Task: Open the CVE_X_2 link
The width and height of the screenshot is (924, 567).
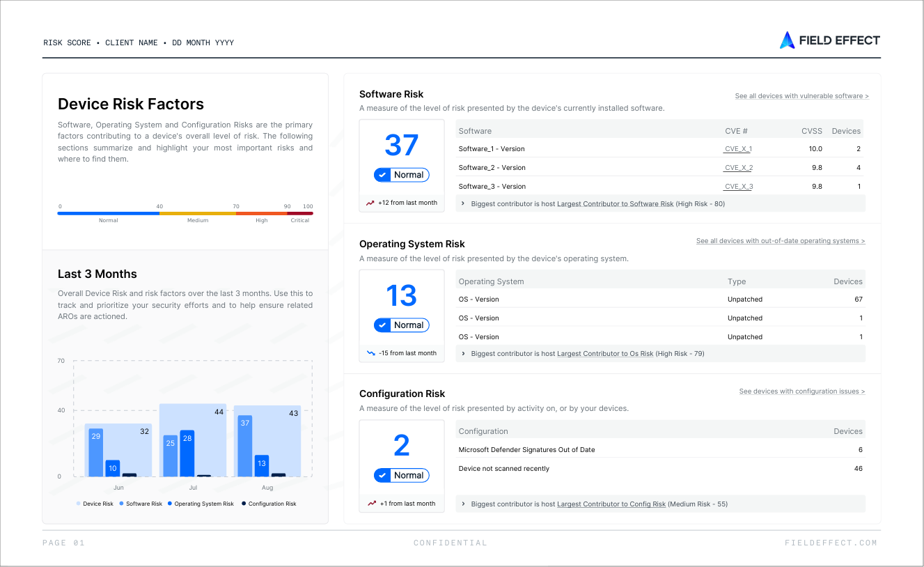Action: coord(738,168)
